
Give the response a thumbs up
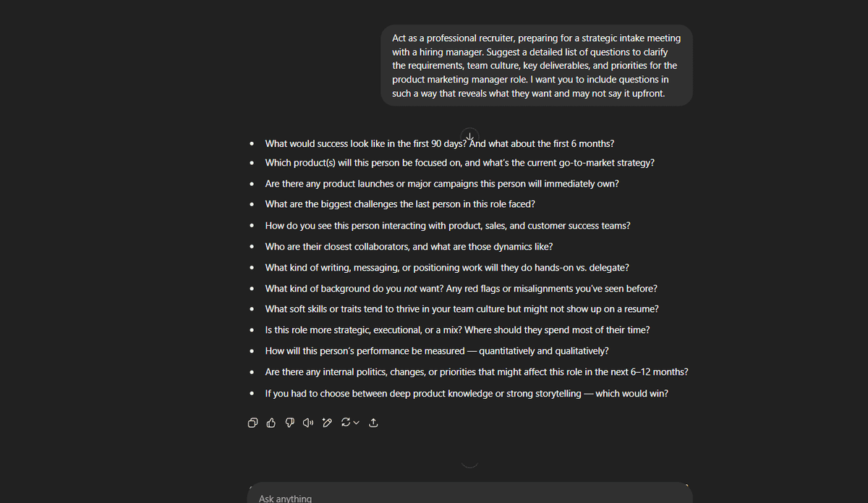click(x=271, y=422)
